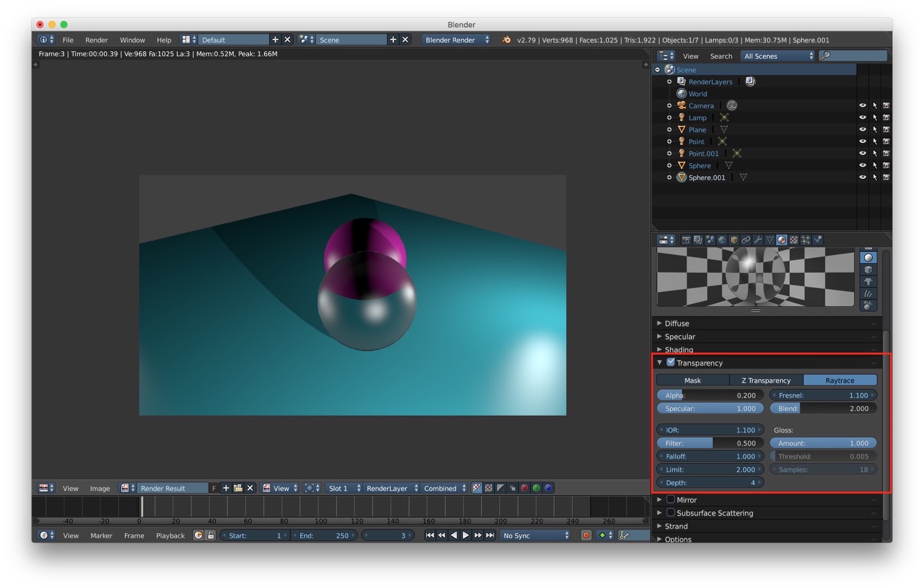Open the World properties tab

[x=722, y=240]
